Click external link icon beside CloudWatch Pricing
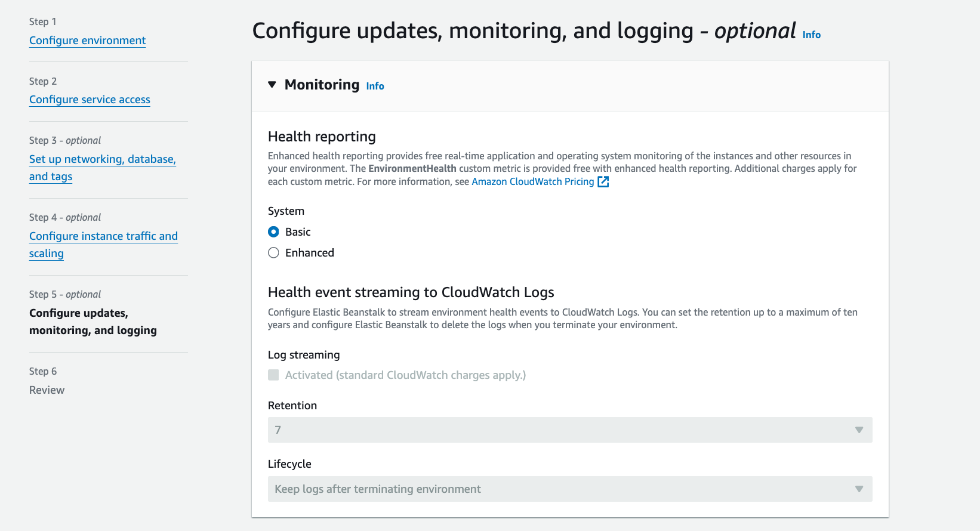This screenshot has height=531, width=980. 603,182
